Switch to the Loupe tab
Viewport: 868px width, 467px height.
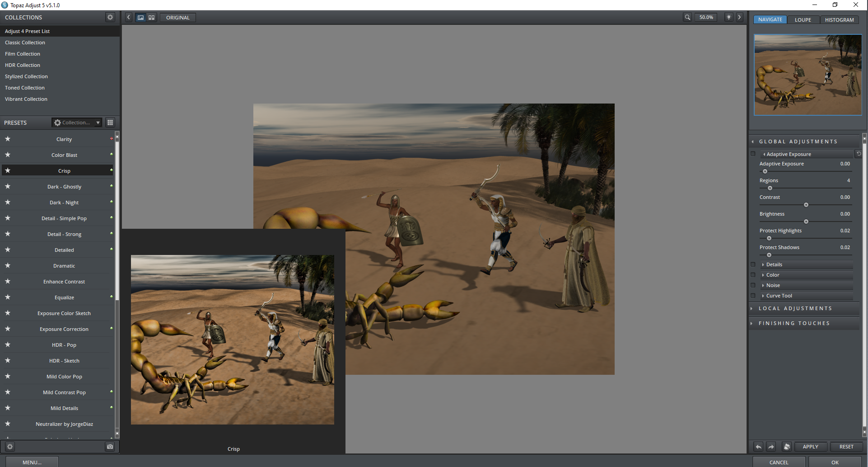point(803,19)
